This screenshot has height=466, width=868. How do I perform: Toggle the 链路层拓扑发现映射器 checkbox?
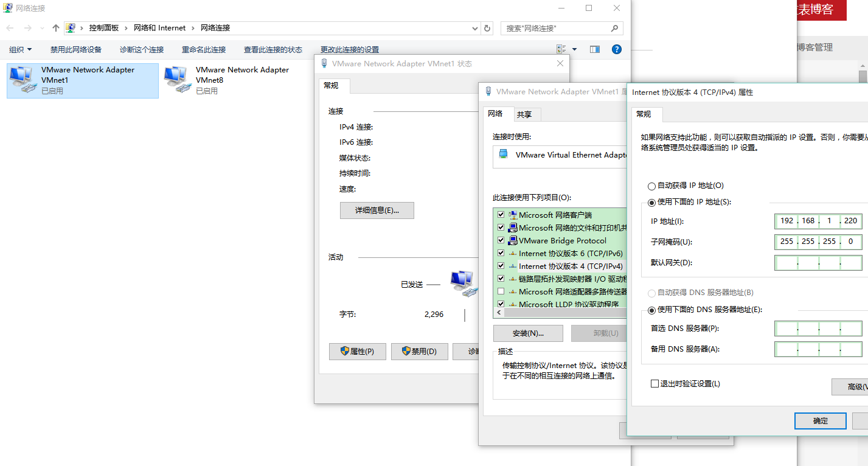pyautogui.click(x=501, y=279)
